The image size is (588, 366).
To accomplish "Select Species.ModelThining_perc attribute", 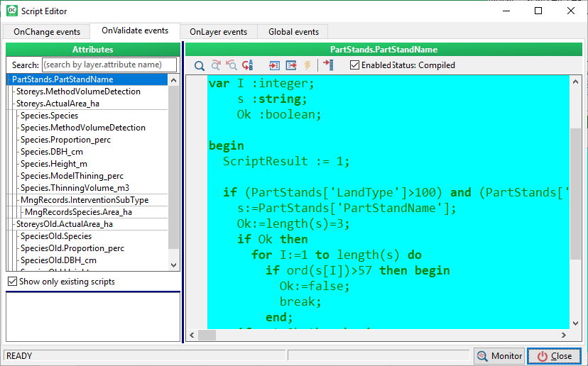I will point(72,176).
